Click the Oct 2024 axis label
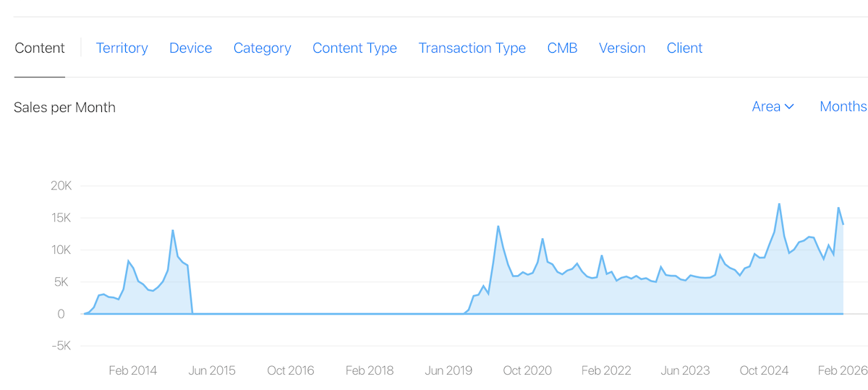 coord(764,370)
